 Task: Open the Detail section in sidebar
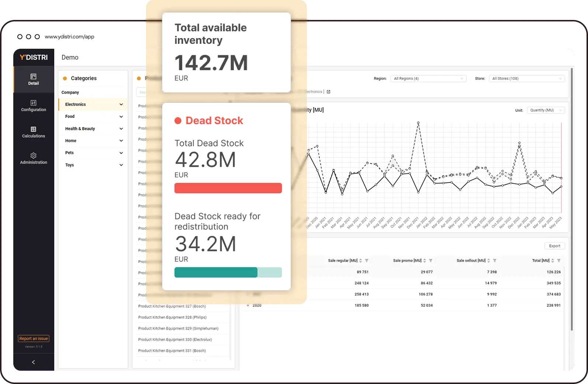[34, 79]
